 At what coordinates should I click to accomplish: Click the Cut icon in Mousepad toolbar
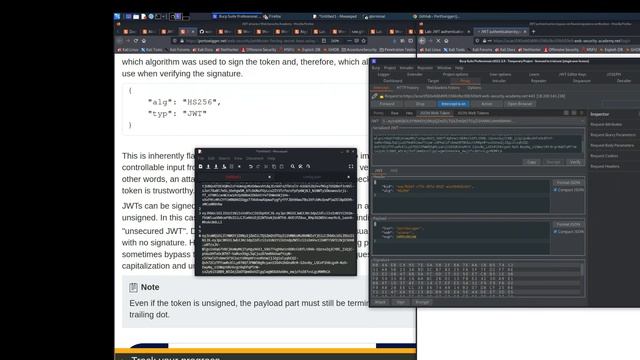click(x=266, y=167)
